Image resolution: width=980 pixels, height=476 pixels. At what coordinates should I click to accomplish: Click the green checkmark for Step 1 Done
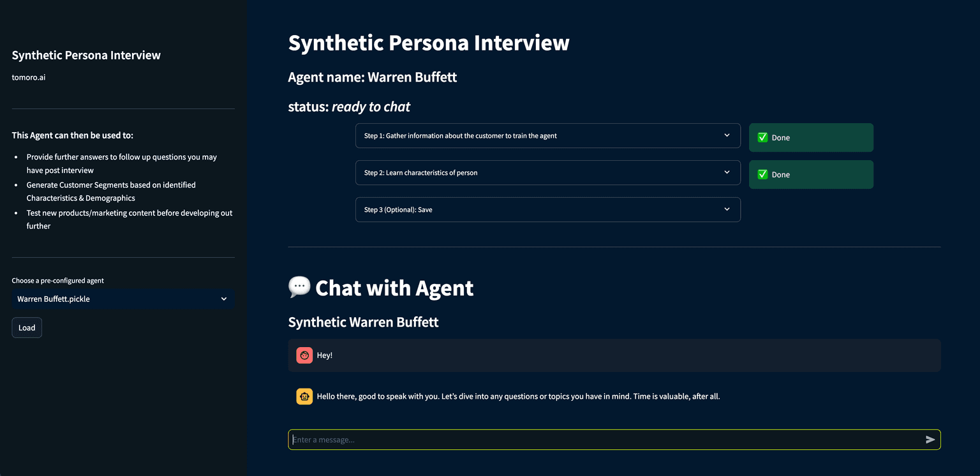point(762,137)
